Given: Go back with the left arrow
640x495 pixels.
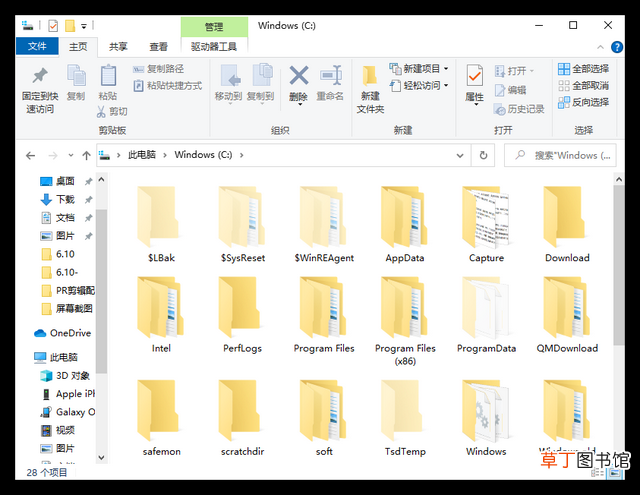Looking at the screenshot, I should point(31,155).
